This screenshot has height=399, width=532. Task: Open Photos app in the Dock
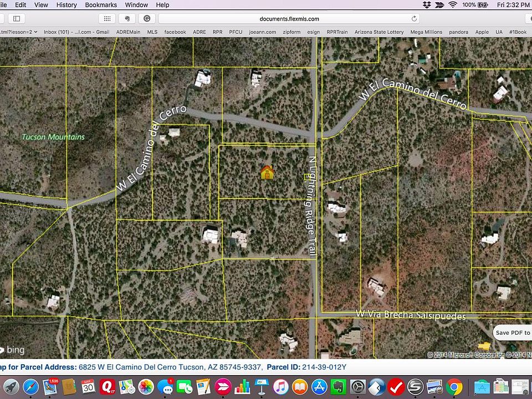click(146, 387)
